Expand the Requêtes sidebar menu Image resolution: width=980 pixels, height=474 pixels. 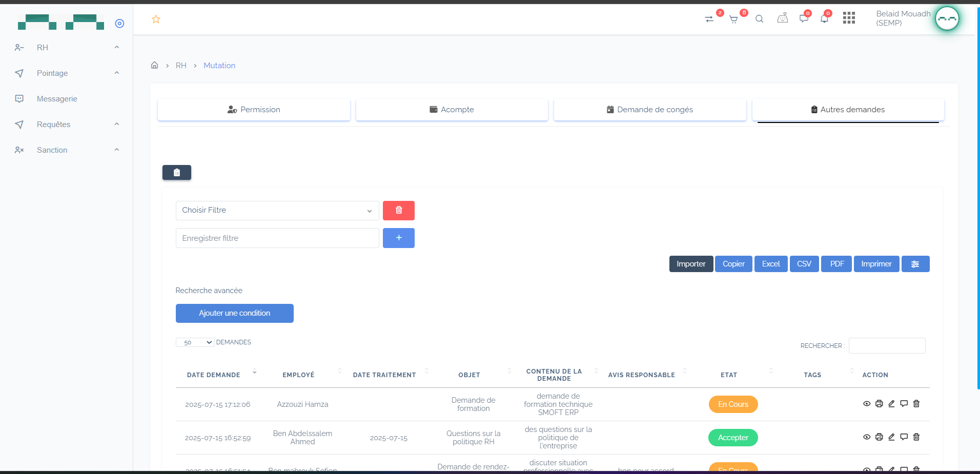pos(67,124)
